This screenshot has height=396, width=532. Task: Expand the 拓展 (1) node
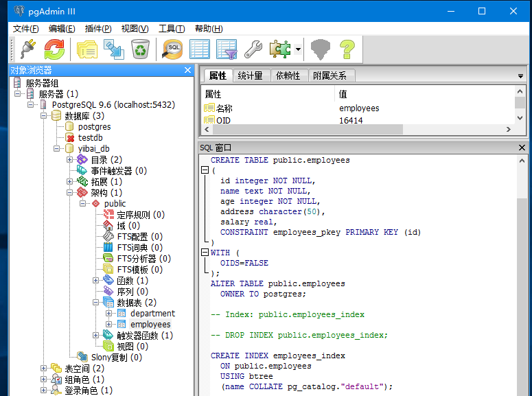[x=69, y=182]
